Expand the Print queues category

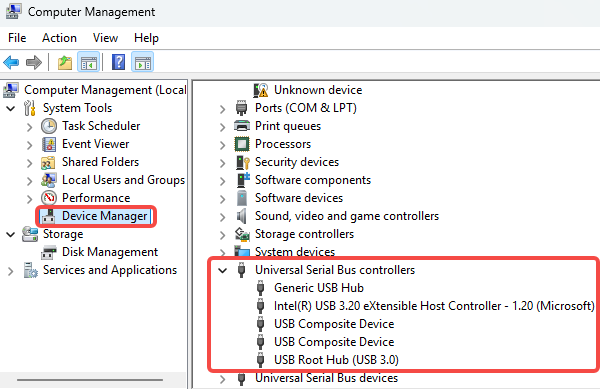click(x=222, y=127)
